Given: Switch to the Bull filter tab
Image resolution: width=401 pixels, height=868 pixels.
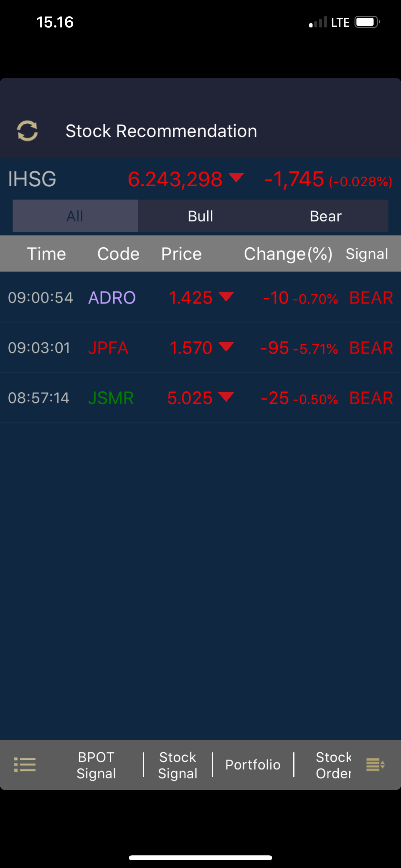Looking at the screenshot, I should [200, 216].
